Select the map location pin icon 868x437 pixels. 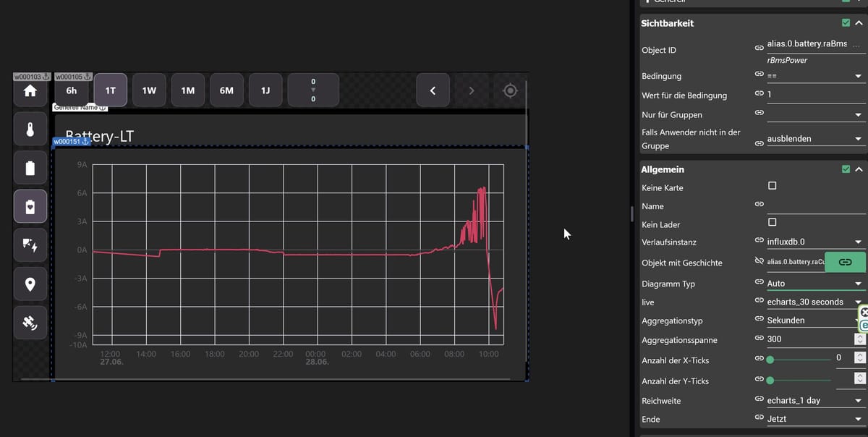(x=30, y=284)
